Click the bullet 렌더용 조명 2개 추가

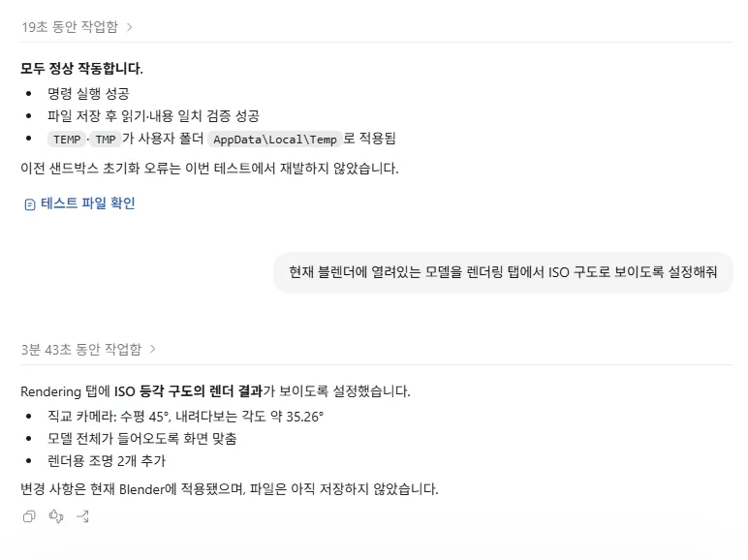click(107, 461)
